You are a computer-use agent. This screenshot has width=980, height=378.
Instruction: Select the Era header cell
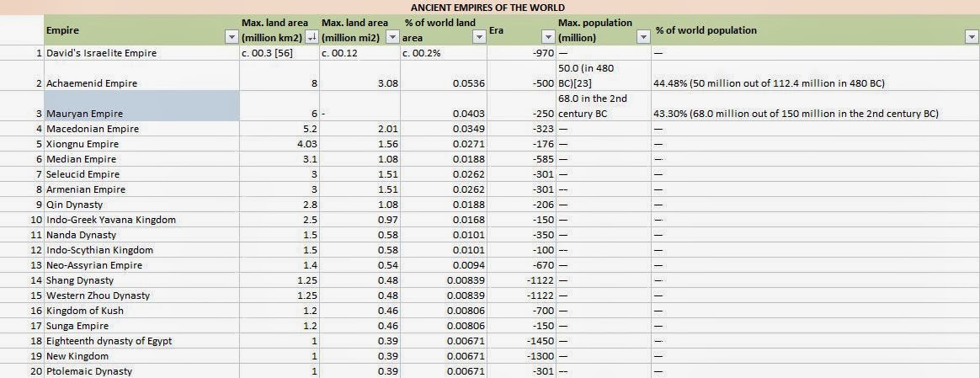pos(522,30)
